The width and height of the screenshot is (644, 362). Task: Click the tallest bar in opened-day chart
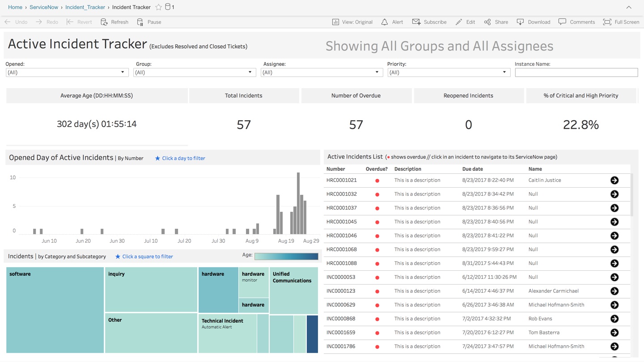(x=298, y=203)
